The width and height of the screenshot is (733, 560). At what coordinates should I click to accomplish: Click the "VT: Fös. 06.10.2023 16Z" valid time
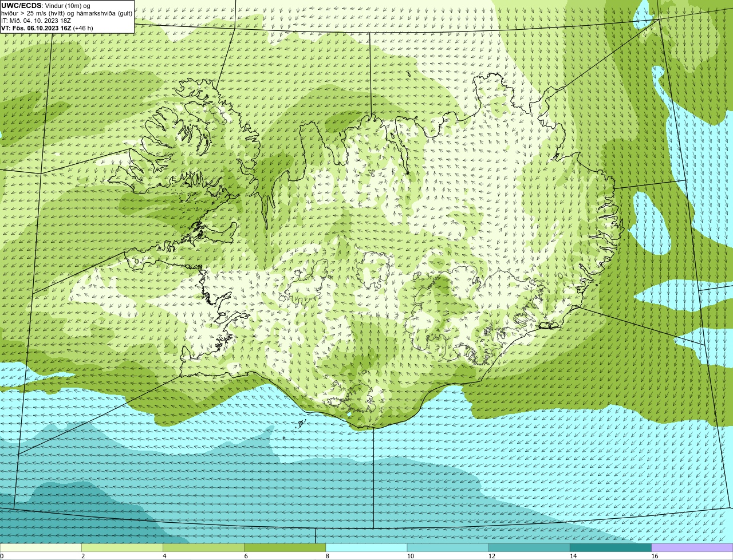(36, 28)
